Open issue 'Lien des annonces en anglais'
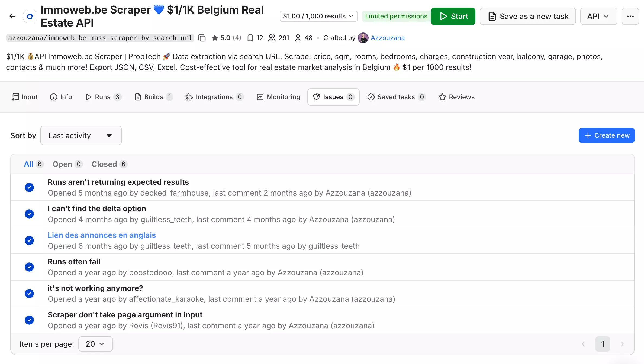644x364 pixels. [x=102, y=235]
